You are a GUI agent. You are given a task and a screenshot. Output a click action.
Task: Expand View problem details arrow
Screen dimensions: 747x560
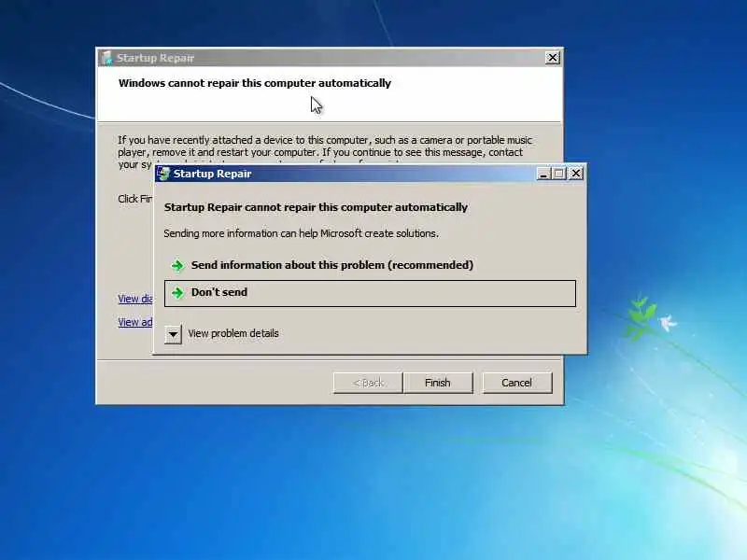click(x=174, y=334)
